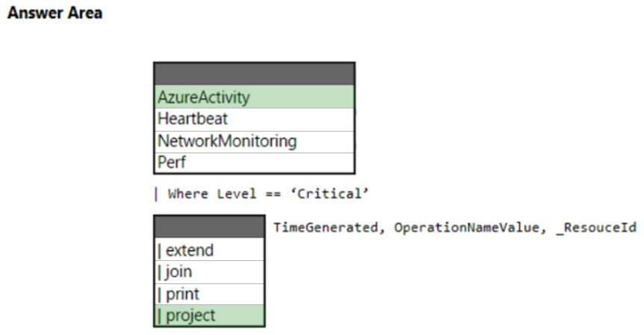
Task: Click the TimeGenerated column name
Action: (x=326, y=227)
